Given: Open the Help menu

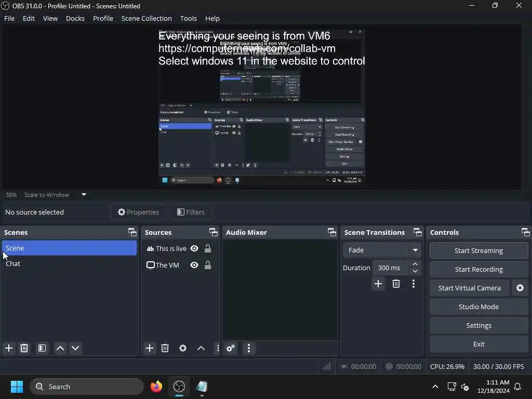Looking at the screenshot, I should pos(212,18).
